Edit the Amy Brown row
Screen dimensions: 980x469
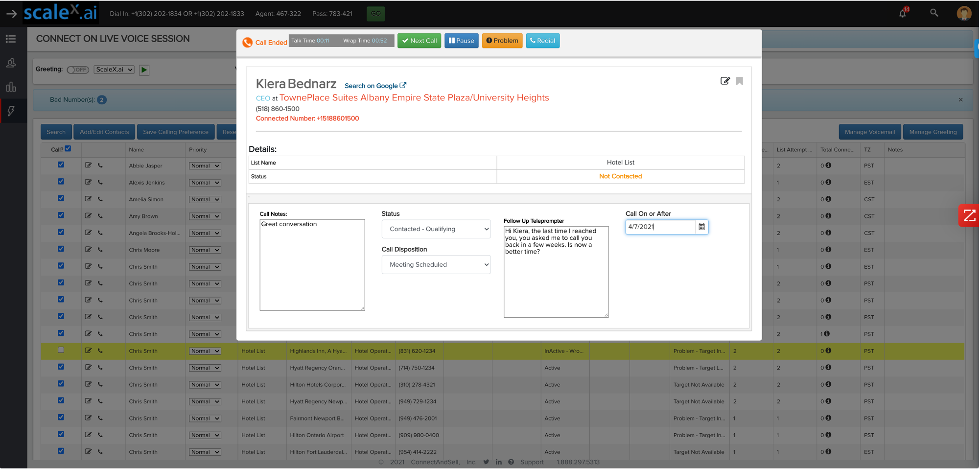[88, 216]
